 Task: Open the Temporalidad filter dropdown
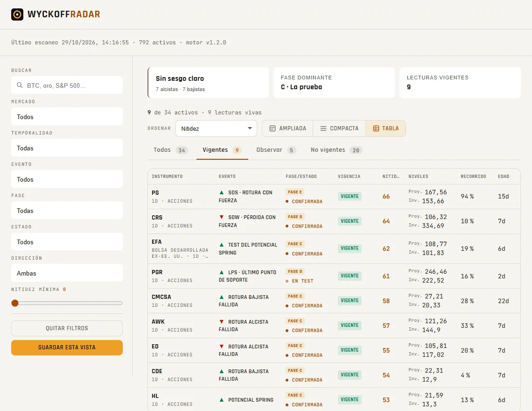pyautogui.click(x=67, y=148)
